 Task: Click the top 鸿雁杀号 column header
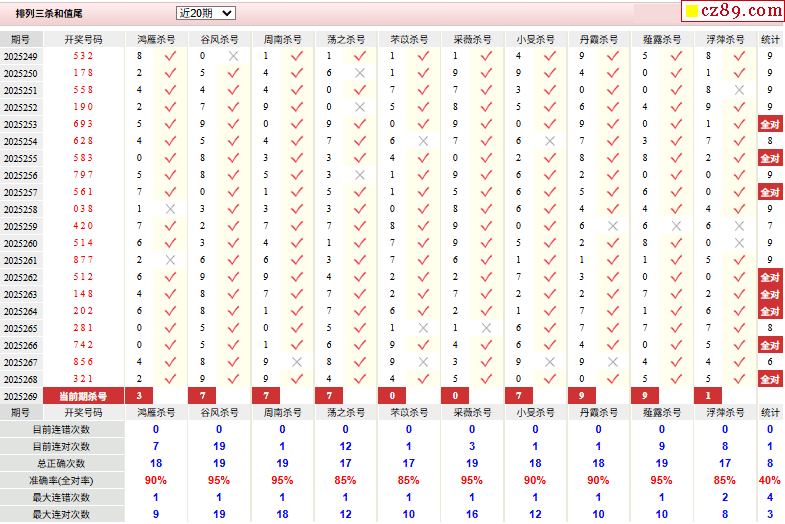pos(156,39)
